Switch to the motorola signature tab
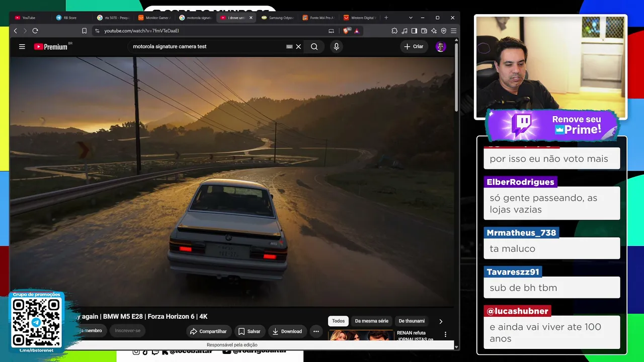Screen dimensions: 644x362 tap(195, 18)
